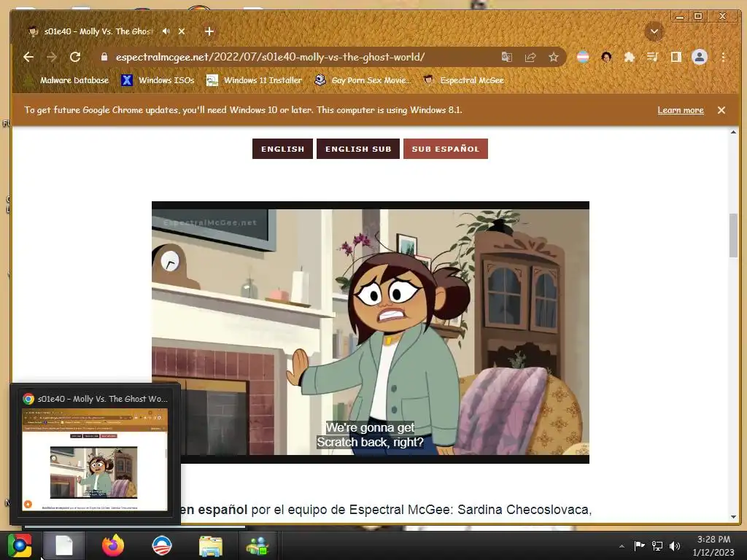Open the network status tray icon
This screenshot has width=747, height=560.
pyautogui.click(x=657, y=545)
